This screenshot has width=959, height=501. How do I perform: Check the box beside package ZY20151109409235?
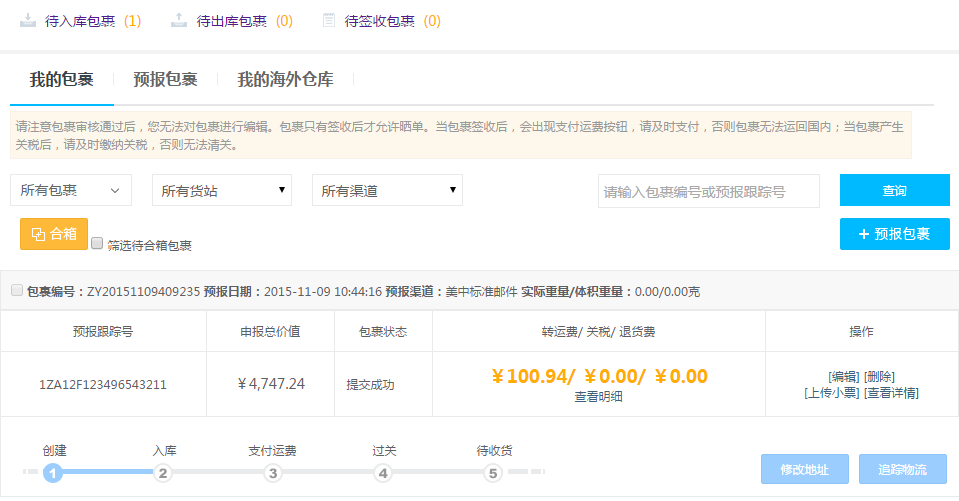17,290
